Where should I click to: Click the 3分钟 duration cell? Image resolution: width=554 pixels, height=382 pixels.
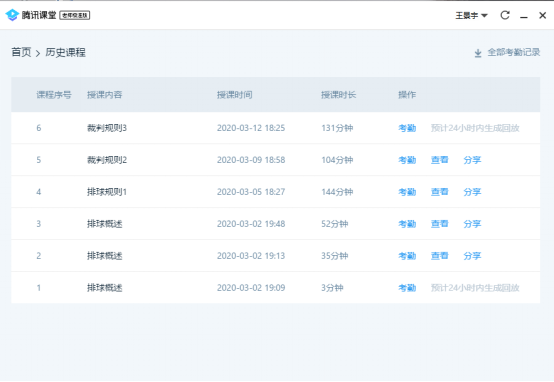click(x=332, y=288)
